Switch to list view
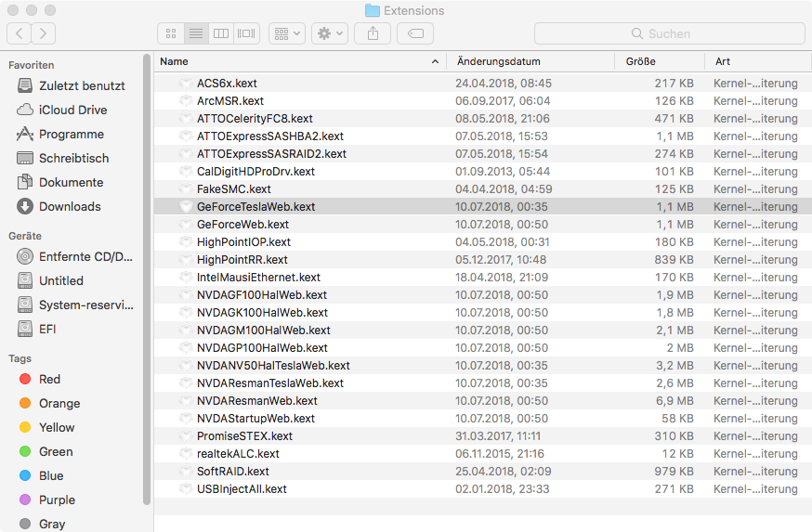 pyautogui.click(x=196, y=33)
